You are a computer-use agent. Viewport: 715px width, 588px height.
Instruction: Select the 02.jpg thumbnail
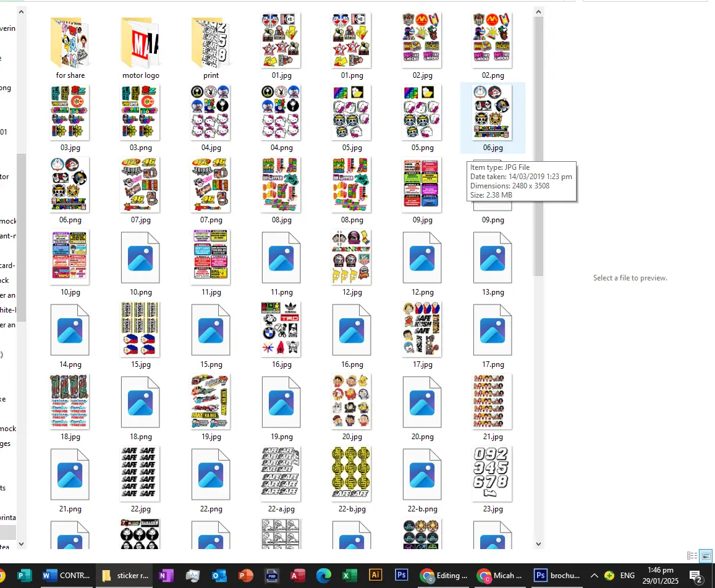point(422,40)
